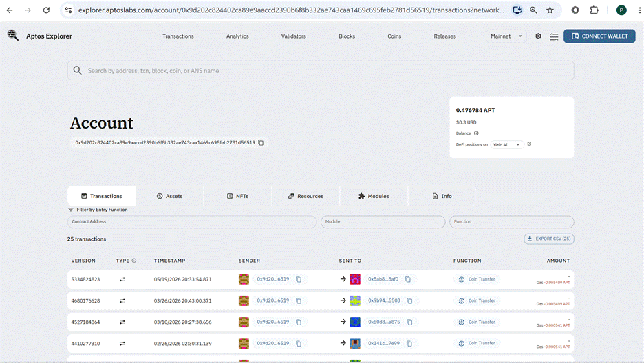This screenshot has width=644, height=363.
Task: Open the settings gear in header
Action: tap(538, 36)
